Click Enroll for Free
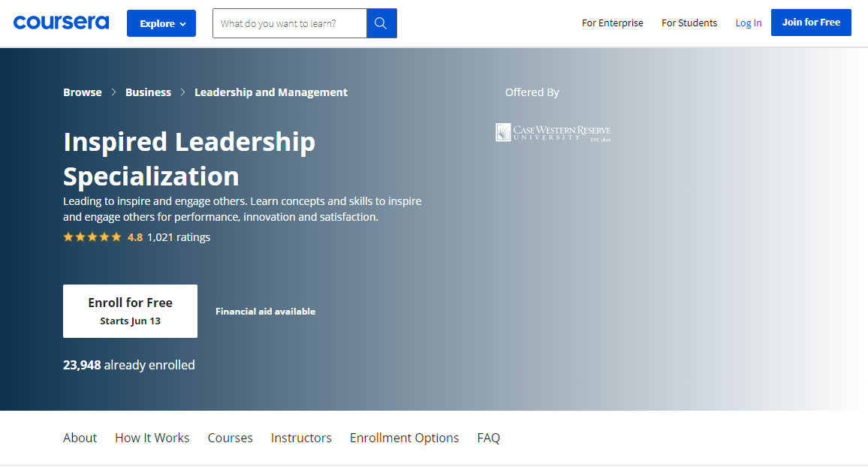Screen dimensions: 868x467 coord(130,310)
